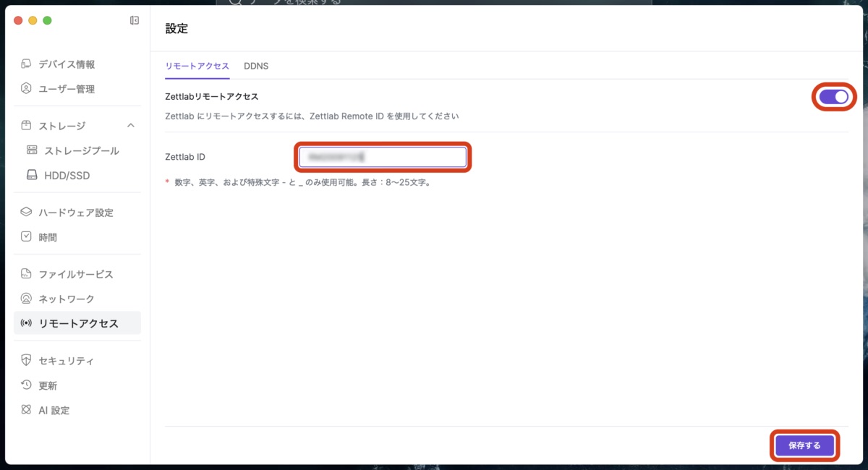This screenshot has height=470, width=868.
Task: Collapse the sidebar using the panel icon
Action: click(134, 20)
